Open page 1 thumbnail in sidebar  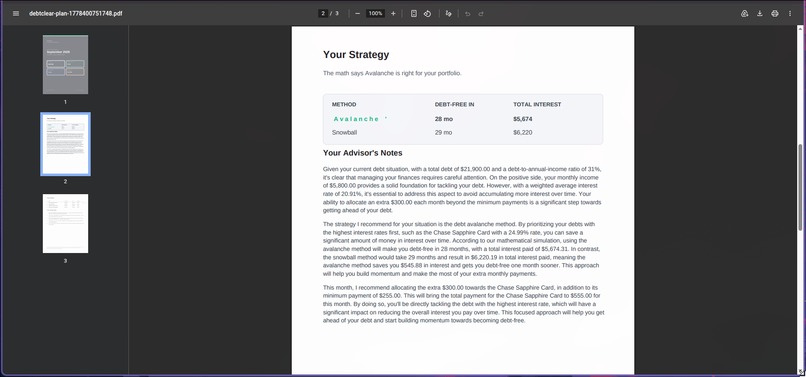click(65, 64)
